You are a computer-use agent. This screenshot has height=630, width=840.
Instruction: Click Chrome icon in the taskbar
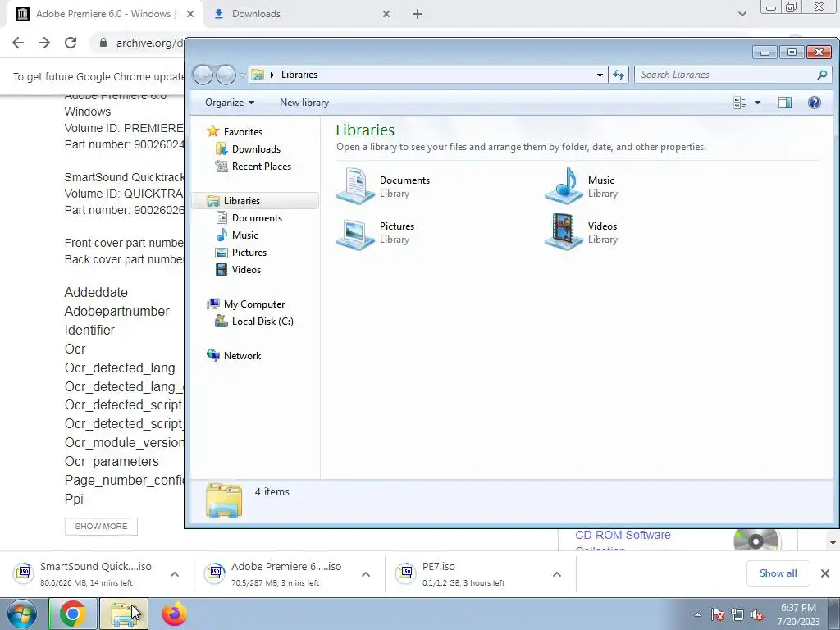click(73, 614)
